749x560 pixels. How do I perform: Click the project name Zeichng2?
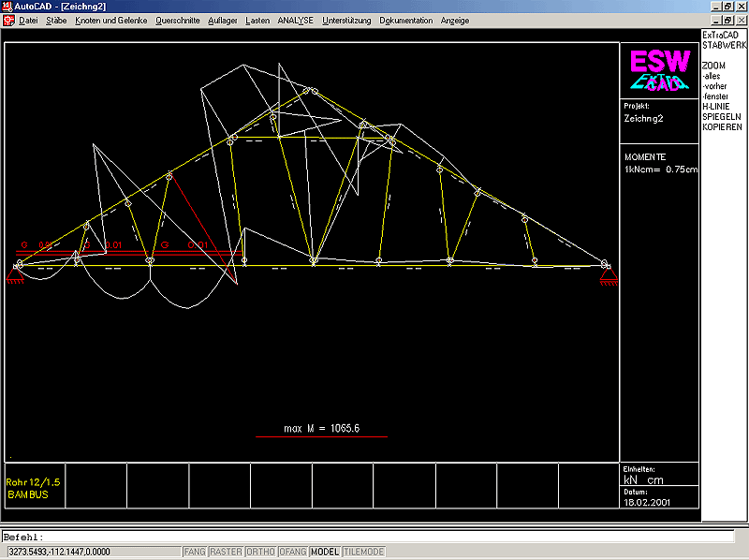click(x=643, y=119)
